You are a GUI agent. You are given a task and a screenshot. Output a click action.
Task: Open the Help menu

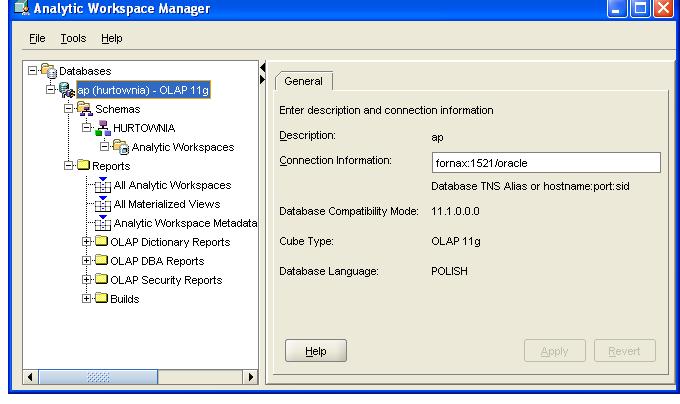[112, 38]
